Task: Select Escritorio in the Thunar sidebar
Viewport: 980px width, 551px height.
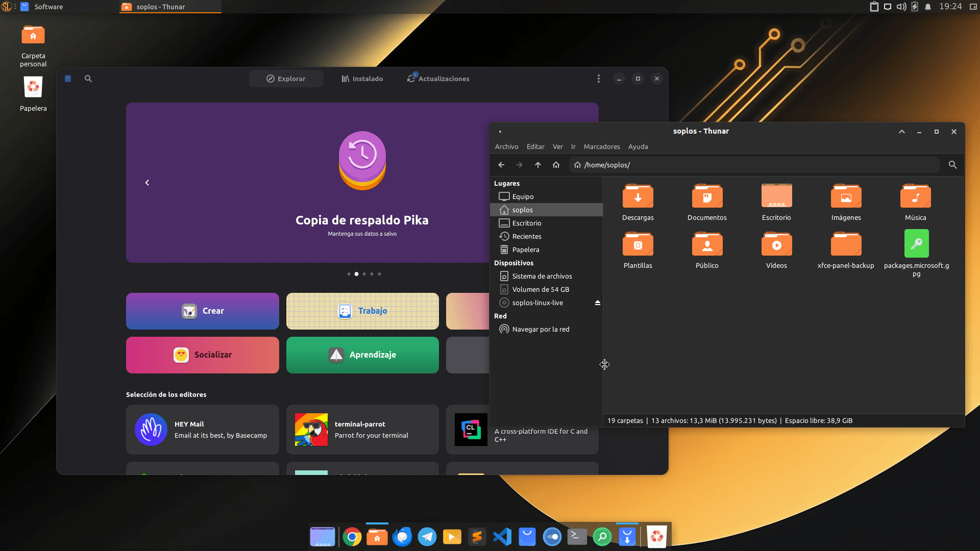Action: [x=546, y=223]
